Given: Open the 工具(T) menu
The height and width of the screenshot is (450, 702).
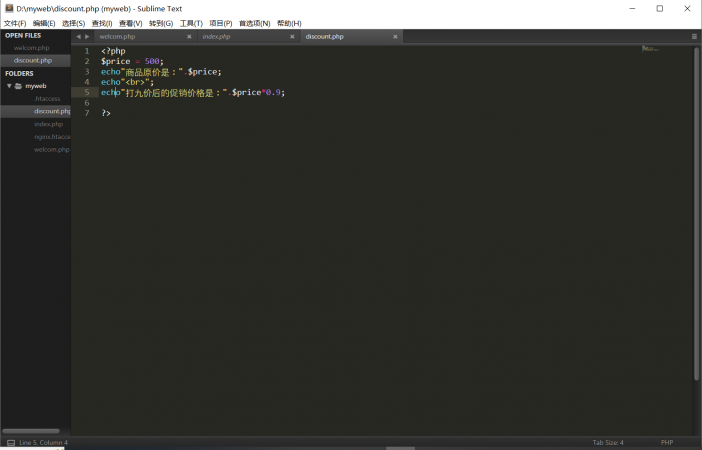Looking at the screenshot, I should click(x=191, y=23).
